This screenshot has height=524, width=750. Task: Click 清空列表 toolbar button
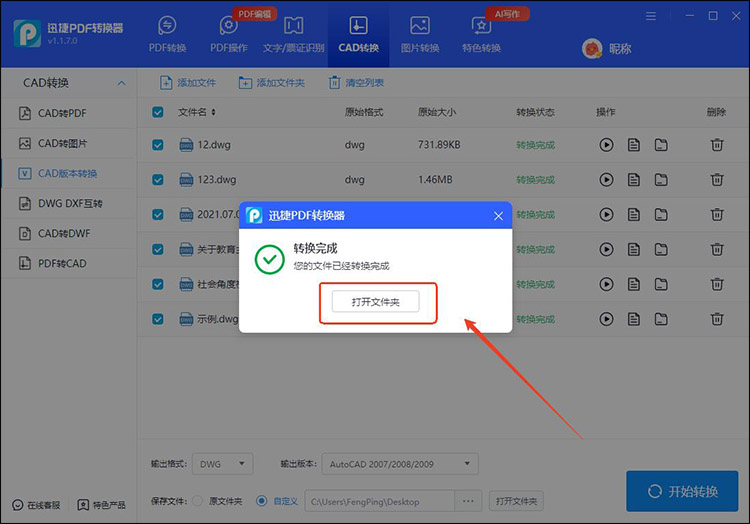[356, 83]
